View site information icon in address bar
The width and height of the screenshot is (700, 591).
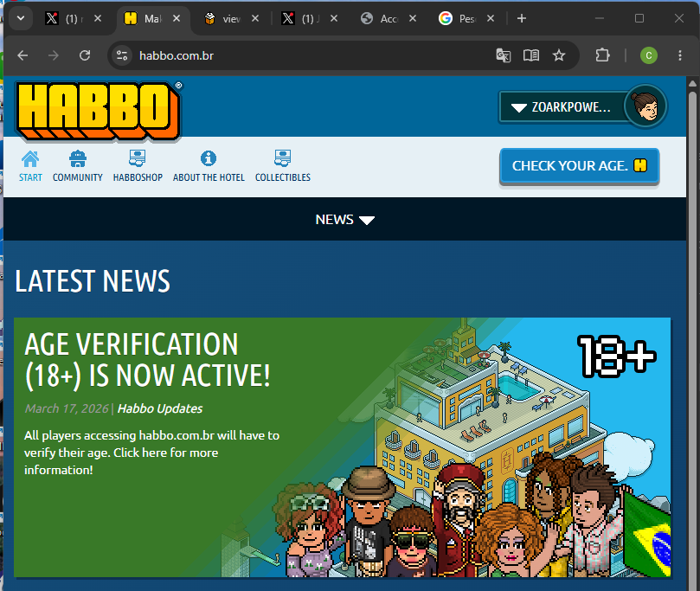pyautogui.click(x=121, y=55)
